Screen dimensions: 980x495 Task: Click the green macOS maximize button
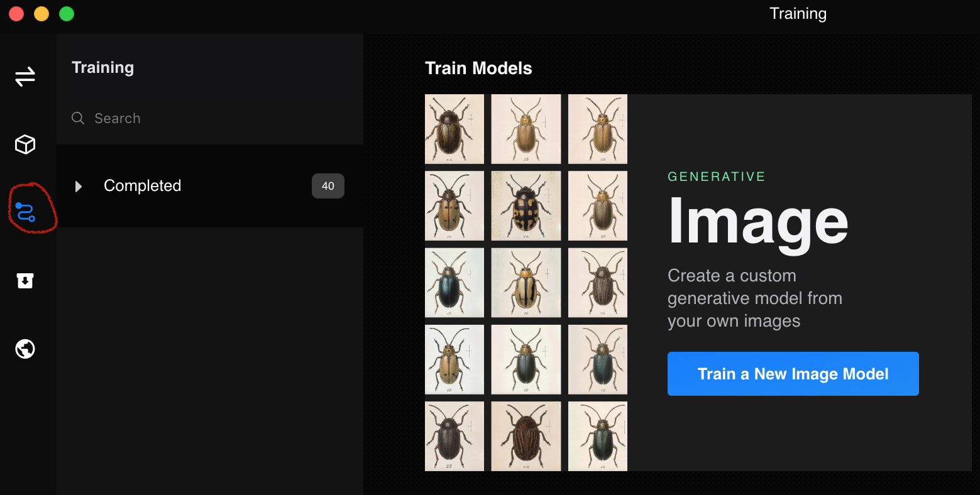point(67,14)
